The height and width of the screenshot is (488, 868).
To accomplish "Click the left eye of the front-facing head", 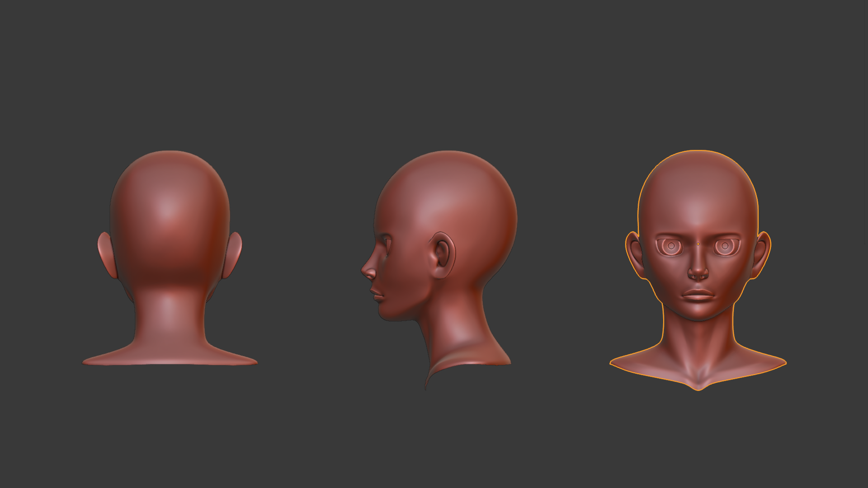I will click(671, 247).
